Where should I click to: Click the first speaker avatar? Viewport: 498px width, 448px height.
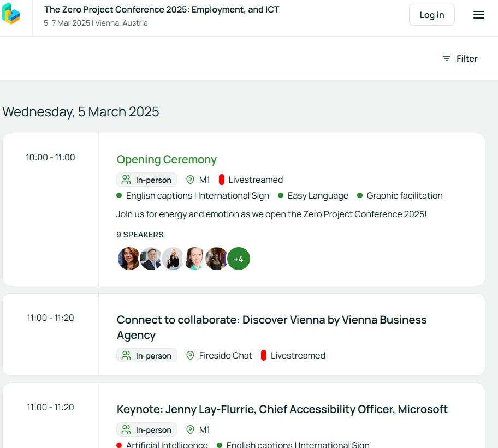(x=129, y=259)
